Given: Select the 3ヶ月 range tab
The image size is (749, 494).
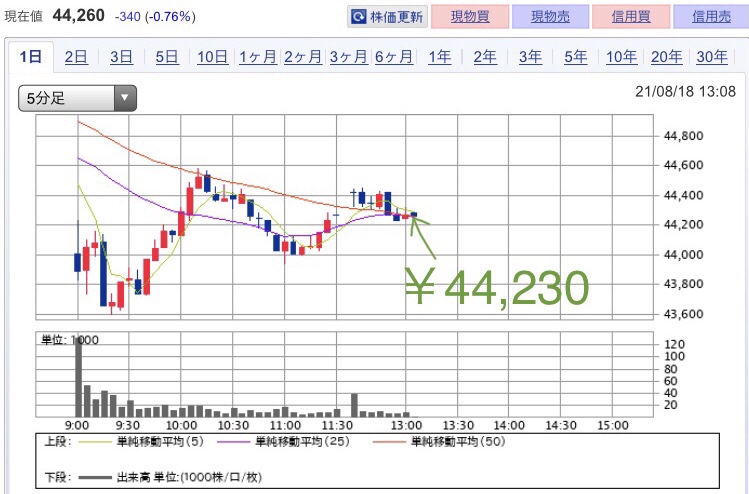Looking at the screenshot, I should point(348,57).
